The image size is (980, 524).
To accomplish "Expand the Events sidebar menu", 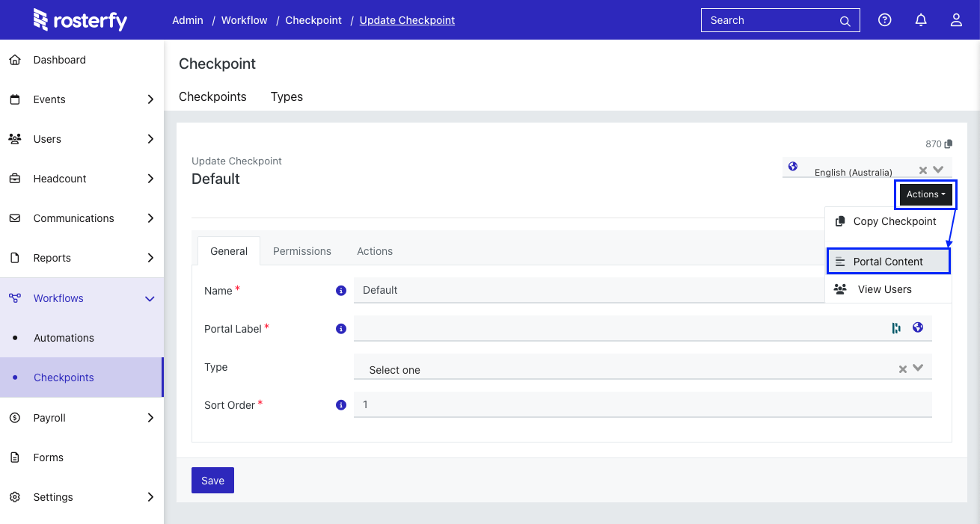I will [x=150, y=99].
